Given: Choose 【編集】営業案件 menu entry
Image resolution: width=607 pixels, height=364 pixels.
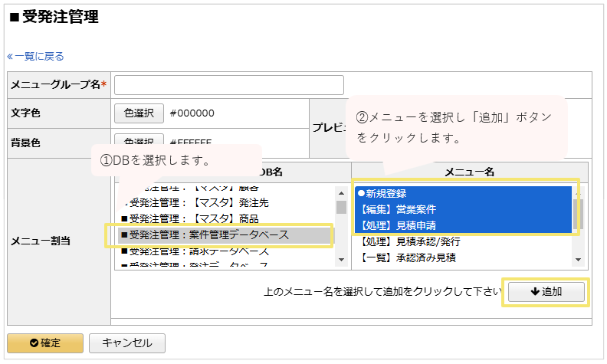Looking at the screenshot, I should tap(396, 209).
